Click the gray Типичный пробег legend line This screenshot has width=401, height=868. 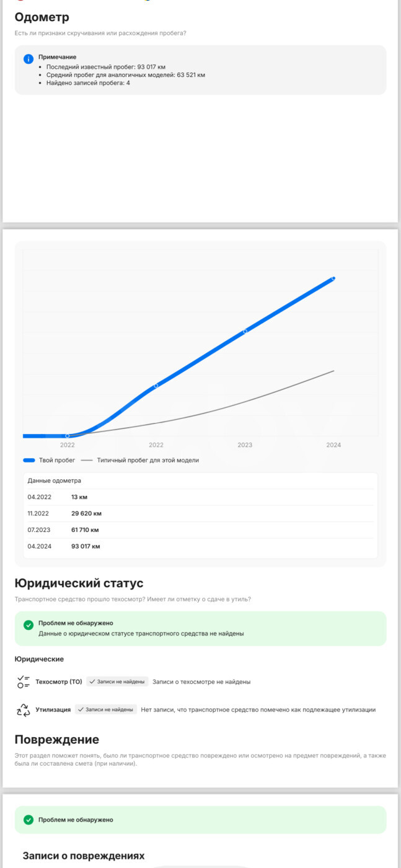(87, 461)
